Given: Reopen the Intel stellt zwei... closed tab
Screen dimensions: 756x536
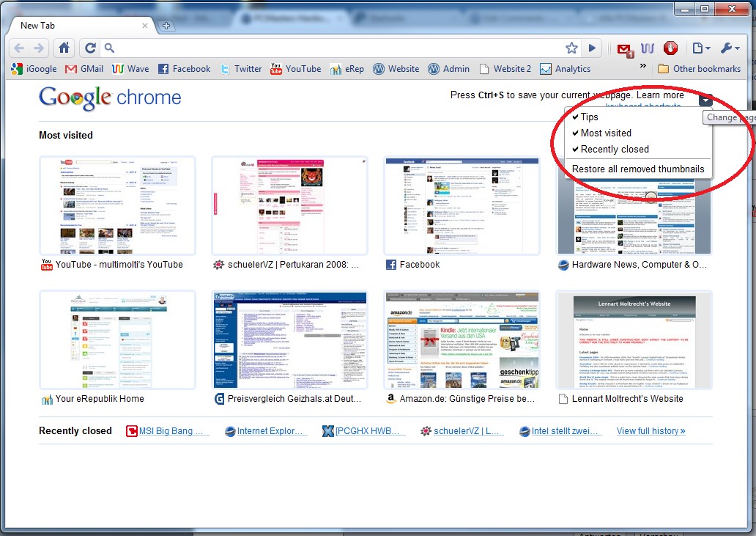Looking at the screenshot, I should point(559,431).
